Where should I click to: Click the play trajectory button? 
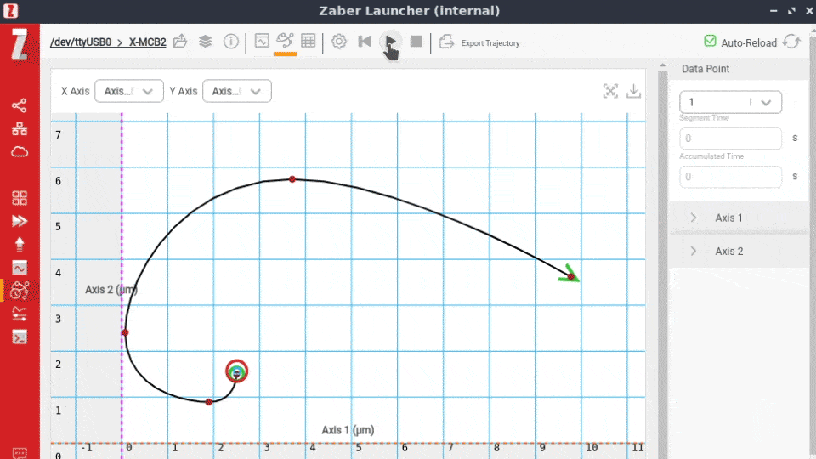[391, 42]
